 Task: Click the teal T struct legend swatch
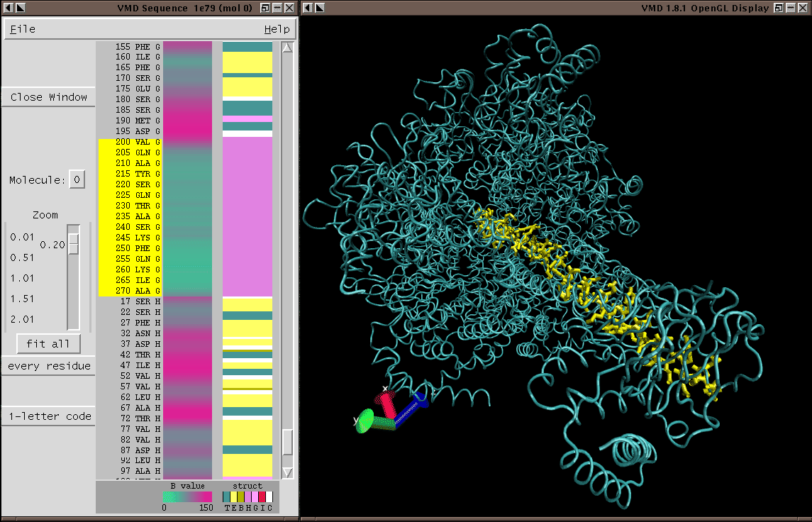[227, 496]
